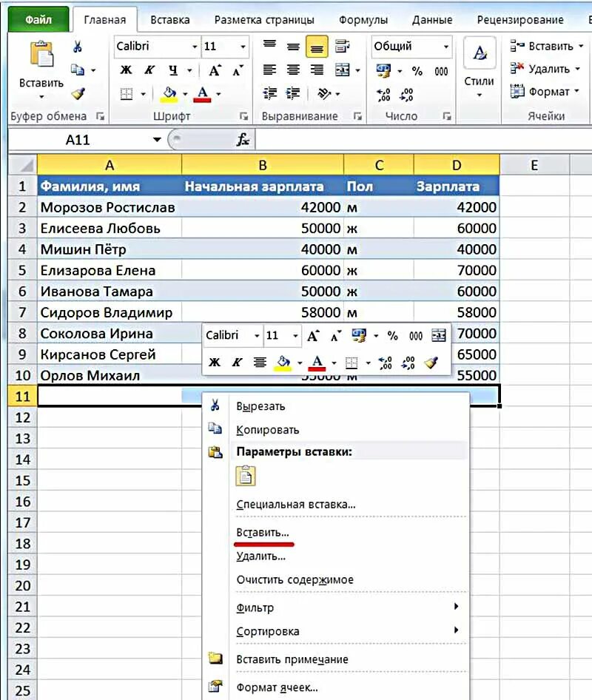Click the fx insert function button
The width and height of the screenshot is (592, 700).
point(243,140)
